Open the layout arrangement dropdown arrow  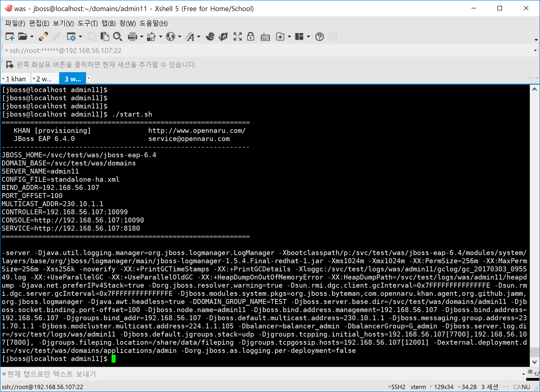308,37
